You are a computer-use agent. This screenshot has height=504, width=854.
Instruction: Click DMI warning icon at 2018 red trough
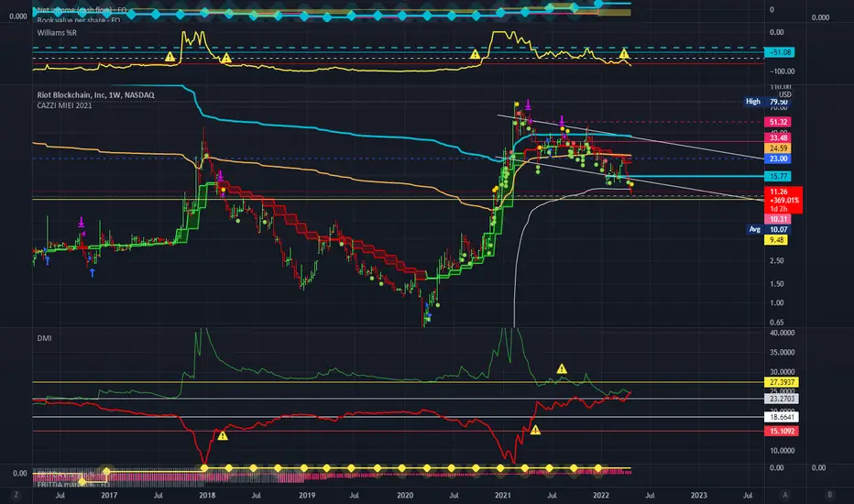point(223,435)
